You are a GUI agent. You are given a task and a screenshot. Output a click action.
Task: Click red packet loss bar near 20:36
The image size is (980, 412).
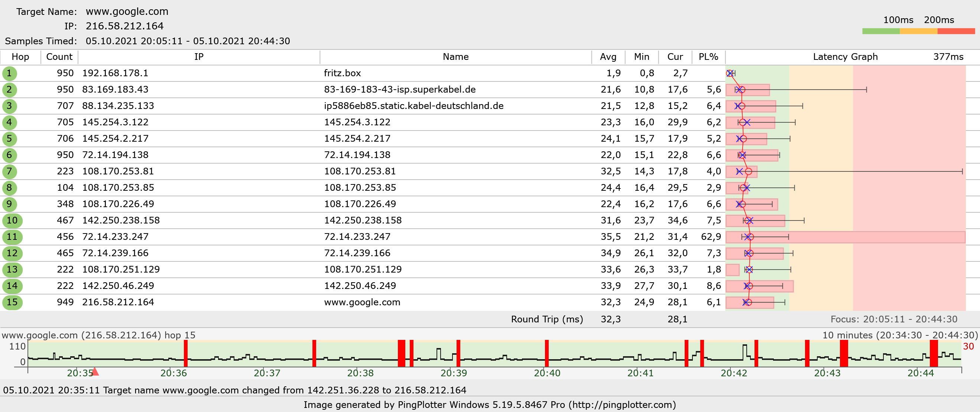click(186, 353)
